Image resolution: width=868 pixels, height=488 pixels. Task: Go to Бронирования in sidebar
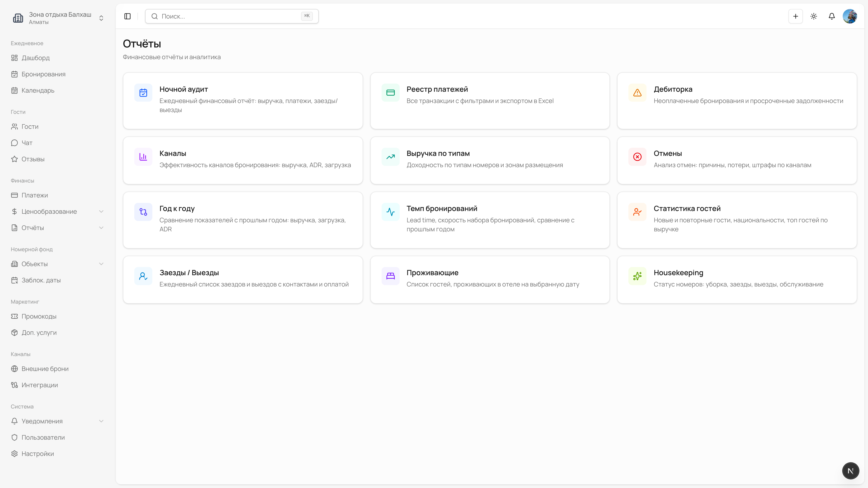pos(43,74)
